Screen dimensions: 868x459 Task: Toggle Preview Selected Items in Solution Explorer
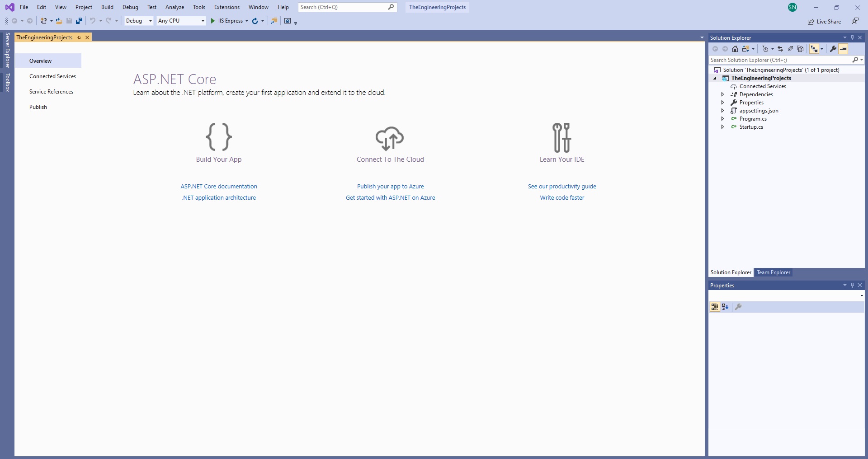tap(843, 49)
